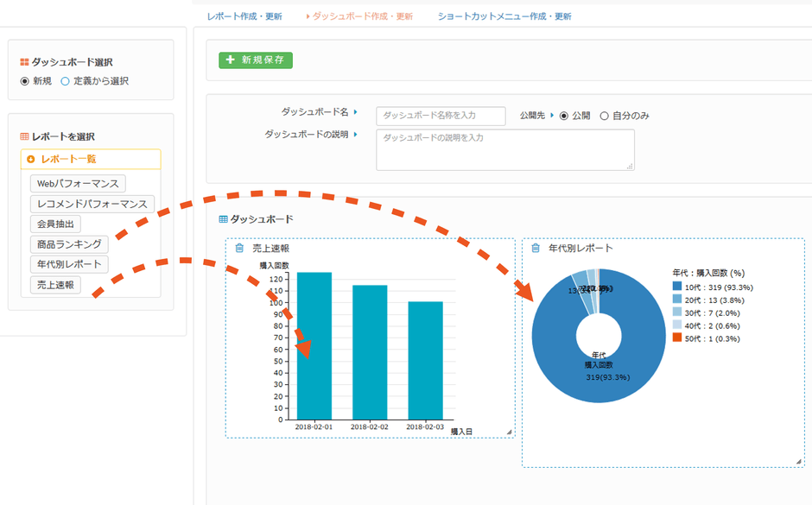Click resize handle of 売上速報 widget
The image size is (812, 505).
point(509,432)
